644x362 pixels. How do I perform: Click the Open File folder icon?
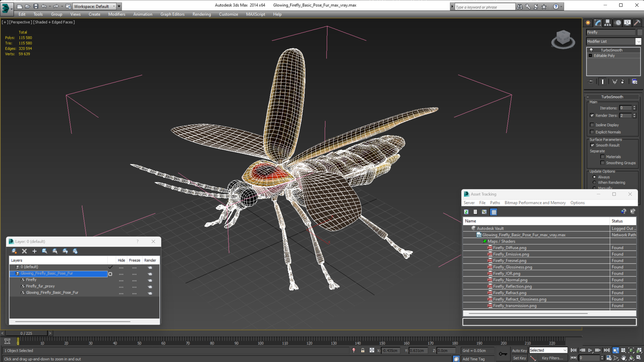pyautogui.click(x=28, y=6)
